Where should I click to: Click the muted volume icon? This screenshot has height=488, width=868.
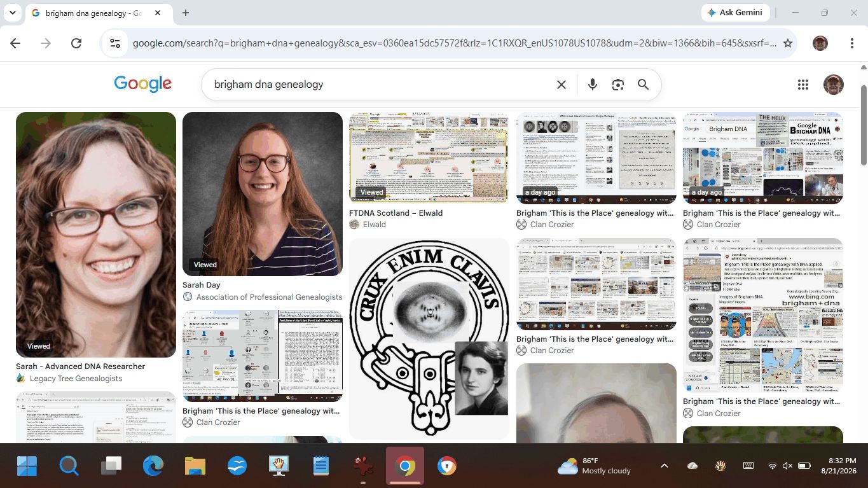click(788, 466)
